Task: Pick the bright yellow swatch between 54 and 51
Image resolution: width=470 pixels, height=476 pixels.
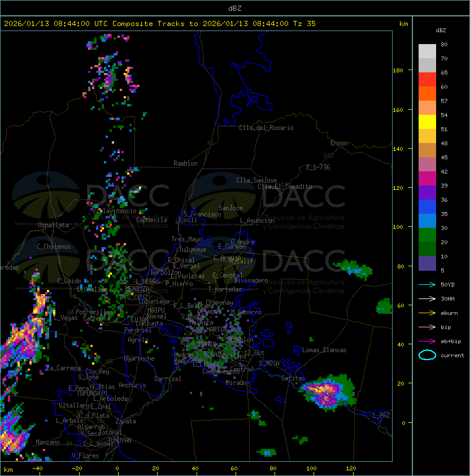Action: coord(427,122)
